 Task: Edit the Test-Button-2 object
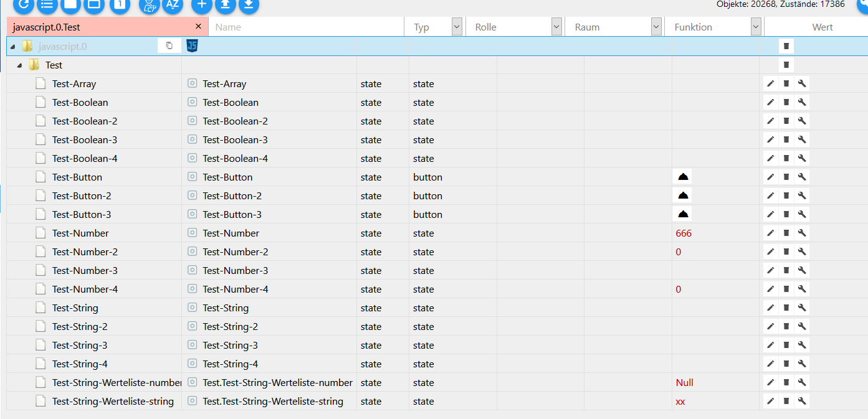click(770, 195)
